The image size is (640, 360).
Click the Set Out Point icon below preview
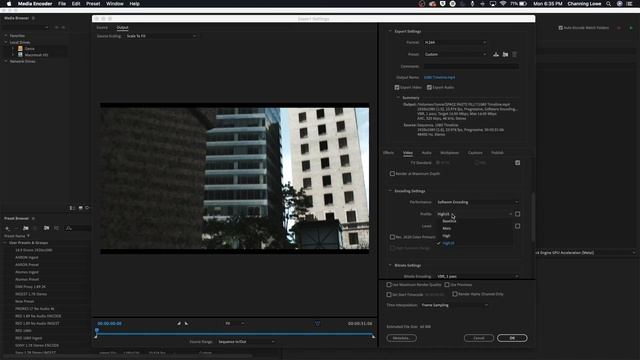coord(187,323)
